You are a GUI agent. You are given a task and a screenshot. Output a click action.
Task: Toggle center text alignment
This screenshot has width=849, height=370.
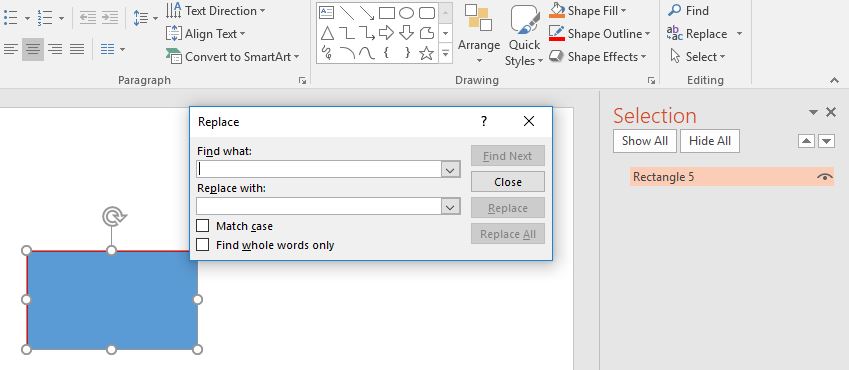(x=33, y=49)
